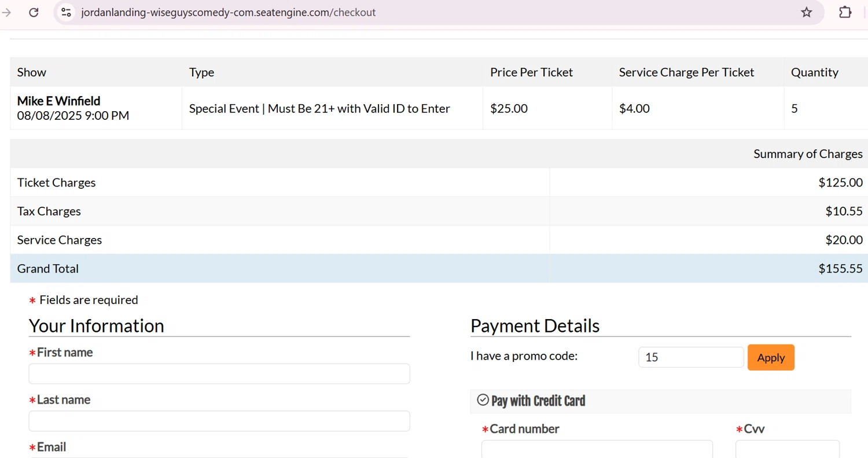Click the $155.55 grand total amount

[840, 269]
